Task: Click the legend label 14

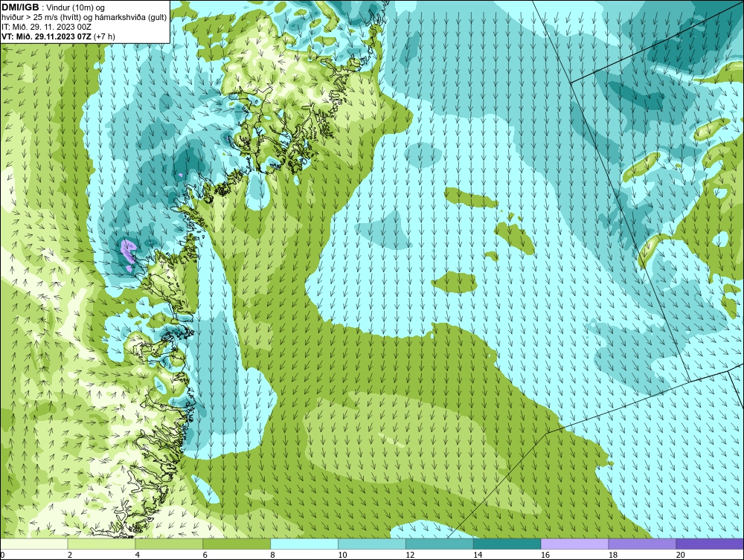Action: 478,555
